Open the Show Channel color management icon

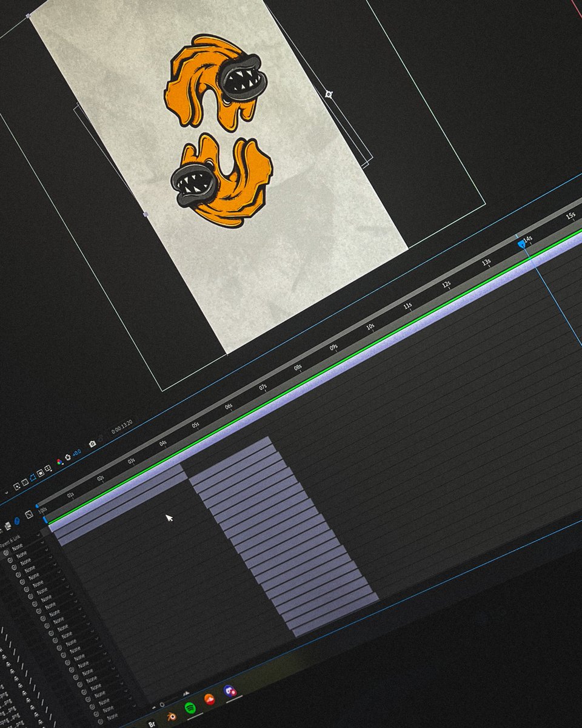click(59, 462)
